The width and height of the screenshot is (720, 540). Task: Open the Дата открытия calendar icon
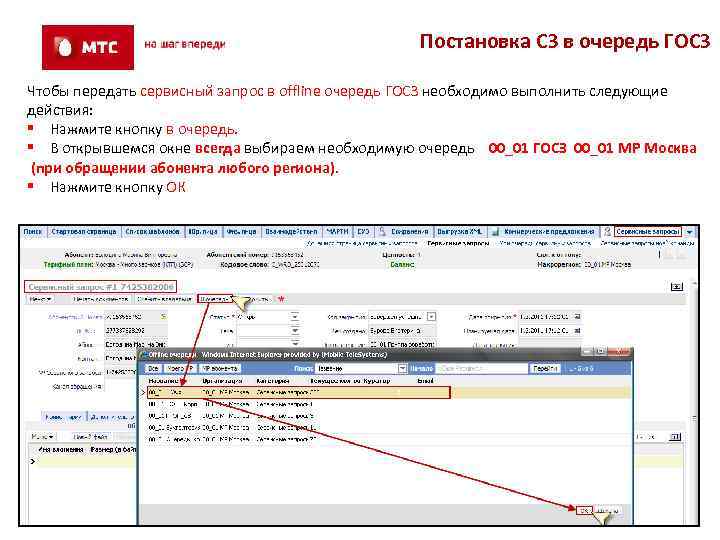(x=578, y=316)
